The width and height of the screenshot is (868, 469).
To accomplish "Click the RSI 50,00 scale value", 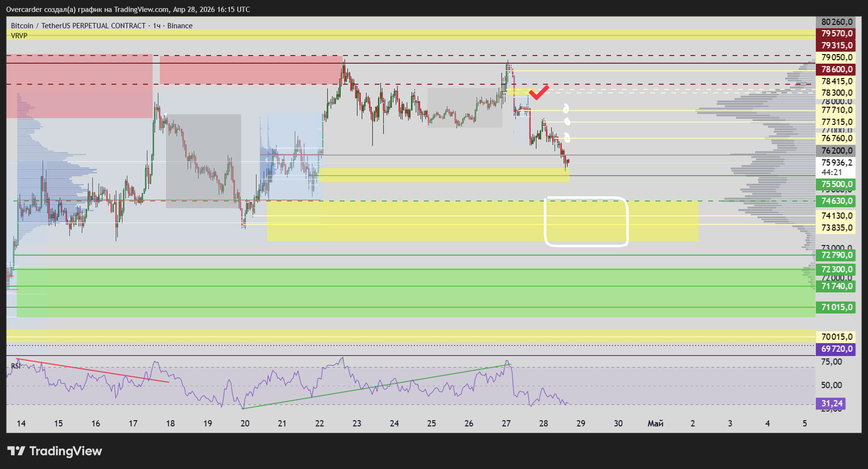I will (832, 385).
